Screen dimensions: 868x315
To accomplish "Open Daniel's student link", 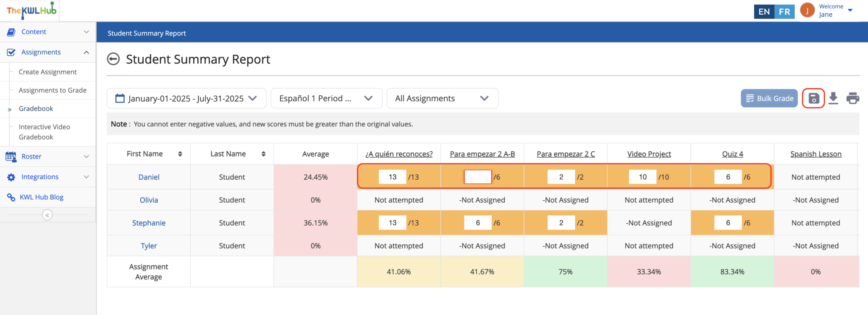I will coord(149,177).
